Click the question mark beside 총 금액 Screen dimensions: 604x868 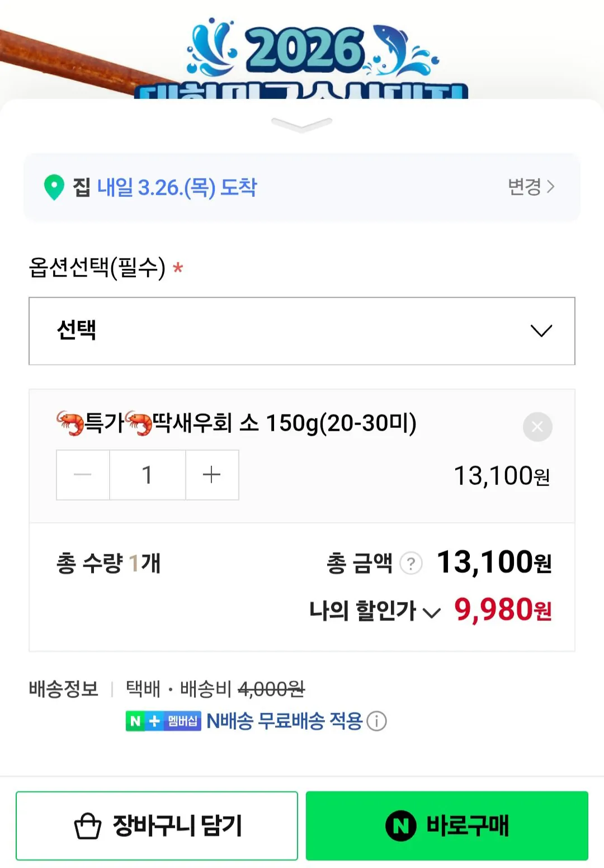point(411,564)
